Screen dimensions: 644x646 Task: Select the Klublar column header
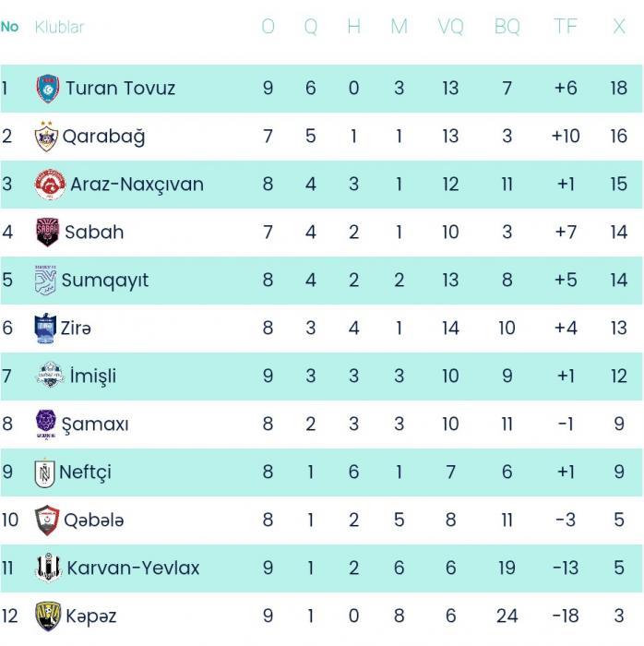pyautogui.click(x=59, y=27)
